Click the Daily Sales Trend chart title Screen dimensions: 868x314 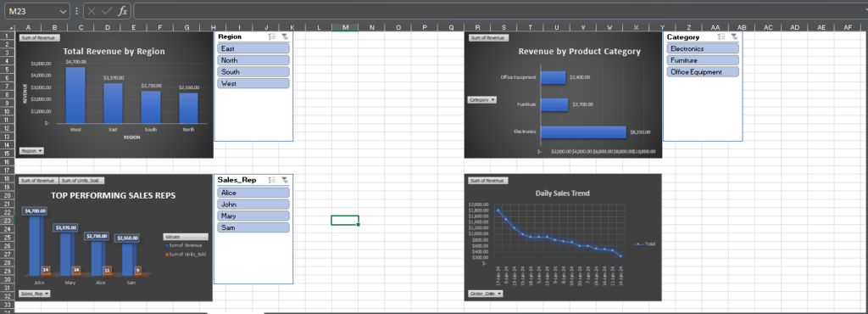click(x=563, y=193)
